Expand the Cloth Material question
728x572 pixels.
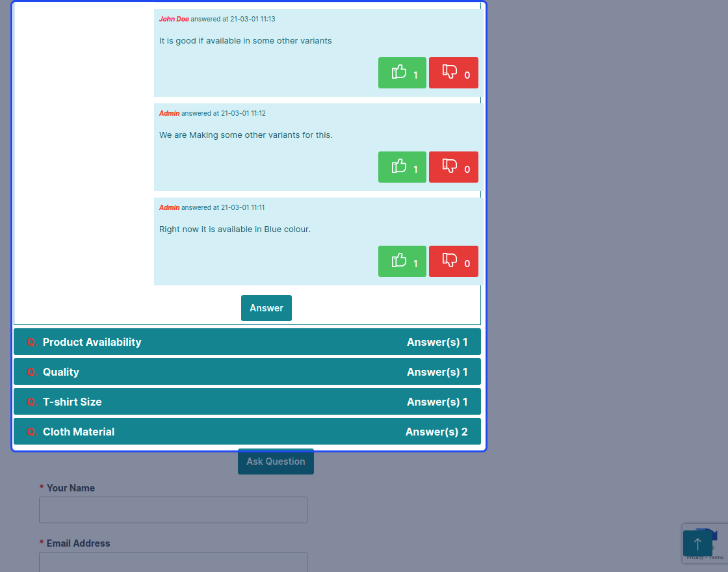[247, 432]
